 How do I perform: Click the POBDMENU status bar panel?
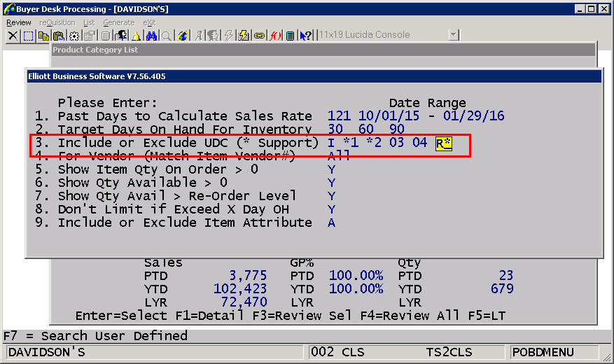[554, 352]
